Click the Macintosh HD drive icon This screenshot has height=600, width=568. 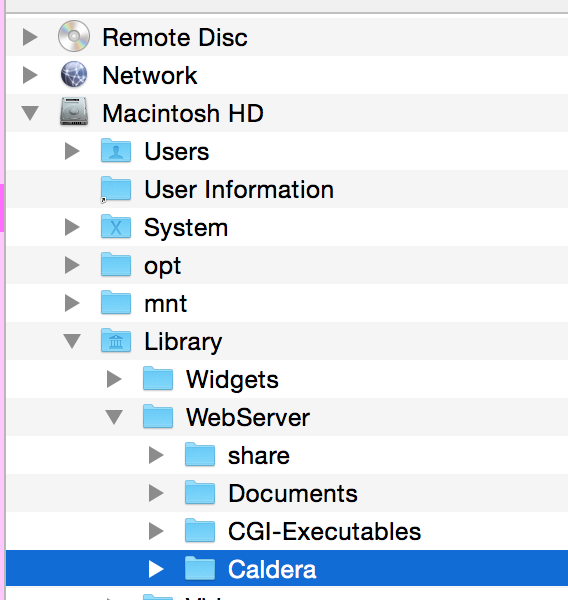[x=74, y=112]
